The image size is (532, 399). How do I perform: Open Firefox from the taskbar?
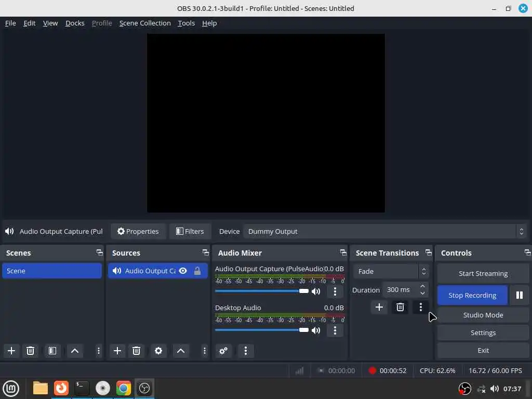[x=61, y=388]
